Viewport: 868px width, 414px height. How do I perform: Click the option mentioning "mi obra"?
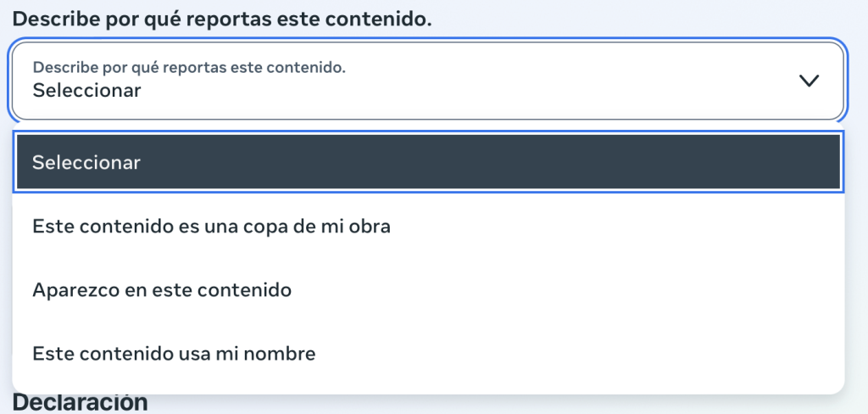[211, 227]
